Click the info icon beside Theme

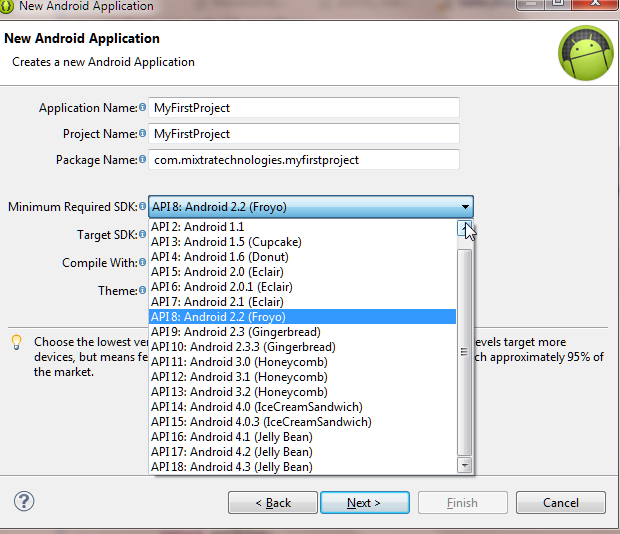pyautogui.click(x=142, y=291)
